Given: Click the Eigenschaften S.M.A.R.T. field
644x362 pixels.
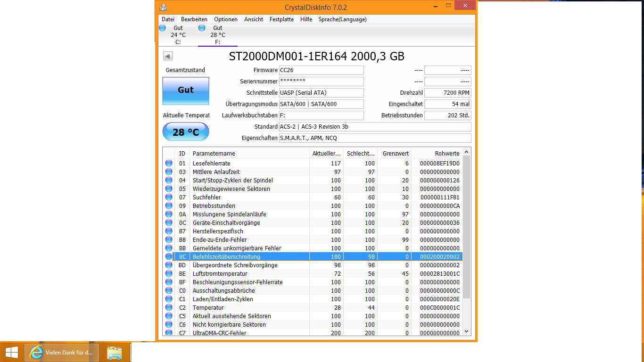Looking at the screenshot, I should (x=375, y=138).
